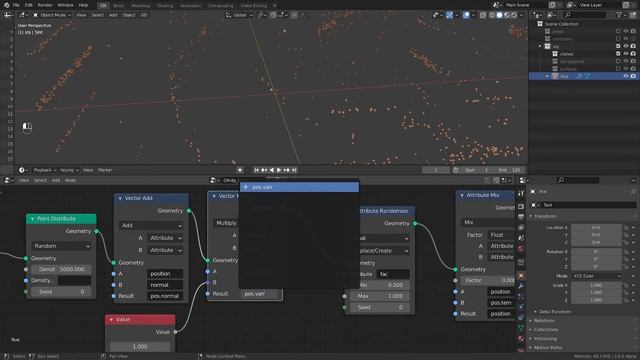Switch to wireframe shading icon
The image size is (640, 360).
point(492,15)
